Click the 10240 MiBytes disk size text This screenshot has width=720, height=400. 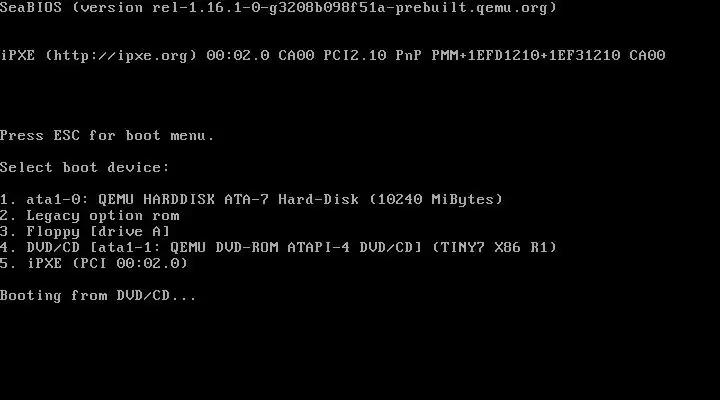(436, 199)
